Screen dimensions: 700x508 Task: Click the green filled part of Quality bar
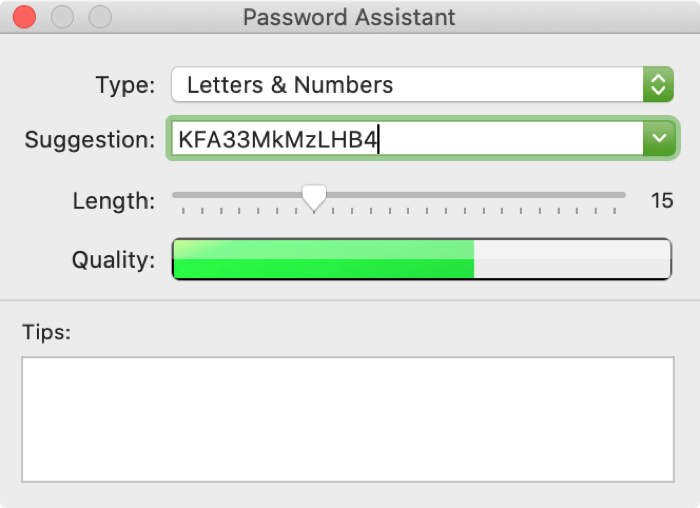coord(322,260)
